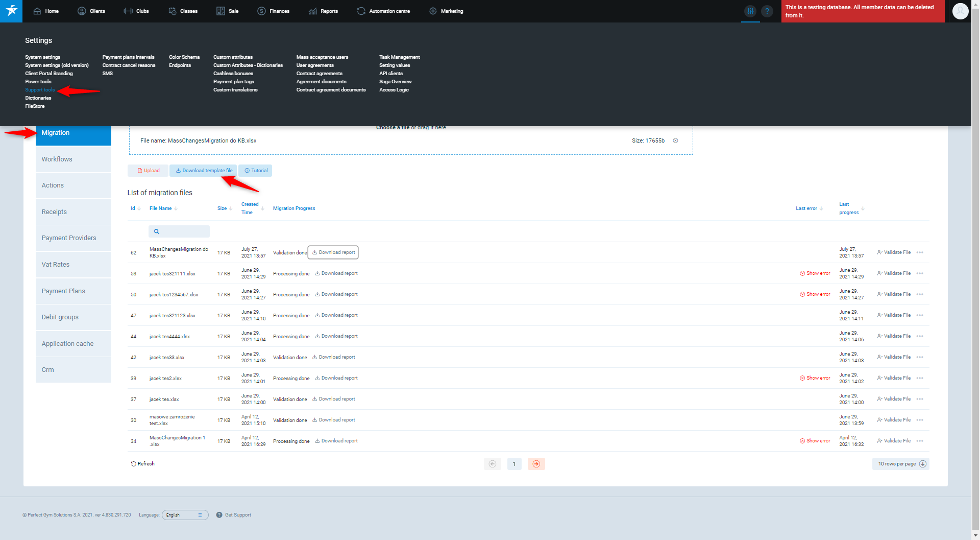Sort the list by Size column
This screenshot has height=540, width=980.
pos(225,208)
